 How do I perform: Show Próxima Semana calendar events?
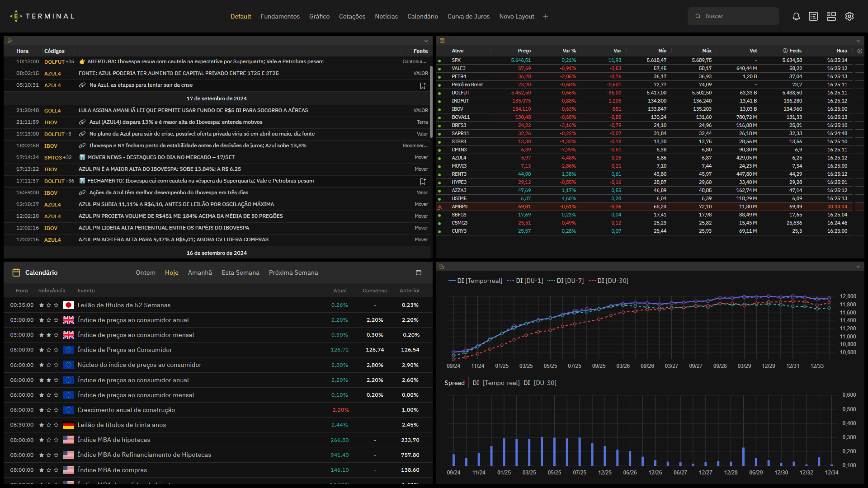[x=293, y=272]
